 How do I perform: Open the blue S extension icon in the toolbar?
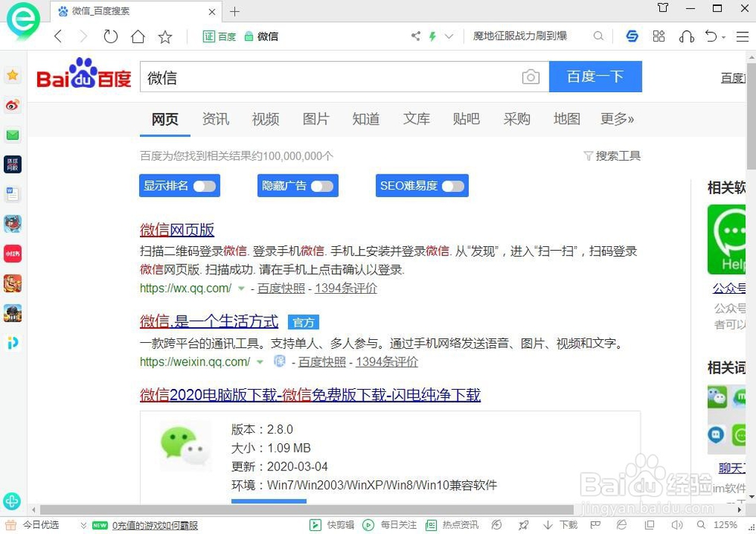click(632, 36)
